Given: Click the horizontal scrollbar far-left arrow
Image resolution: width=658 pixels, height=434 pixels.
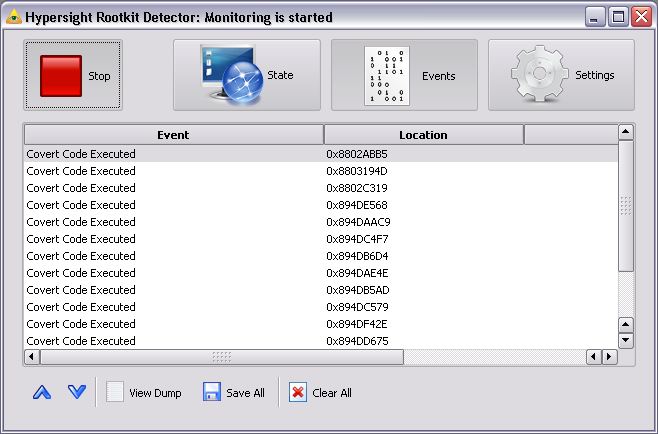Looking at the screenshot, I should point(32,357).
